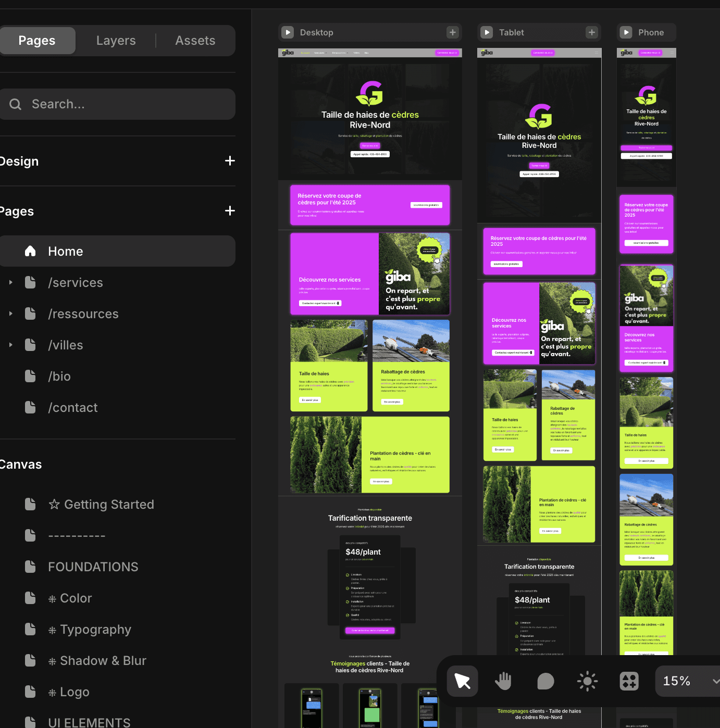Open the /ressources page

pyautogui.click(x=83, y=313)
